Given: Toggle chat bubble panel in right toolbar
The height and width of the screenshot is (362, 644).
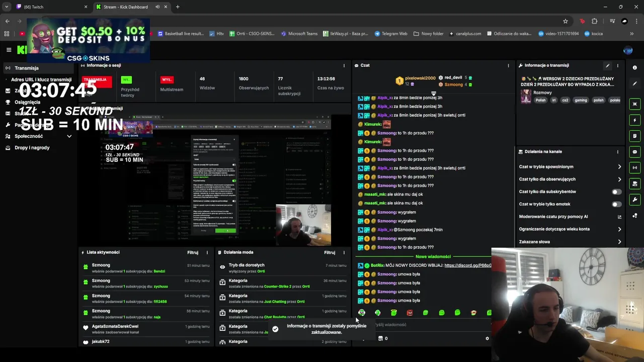Looking at the screenshot, I should (635, 152).
